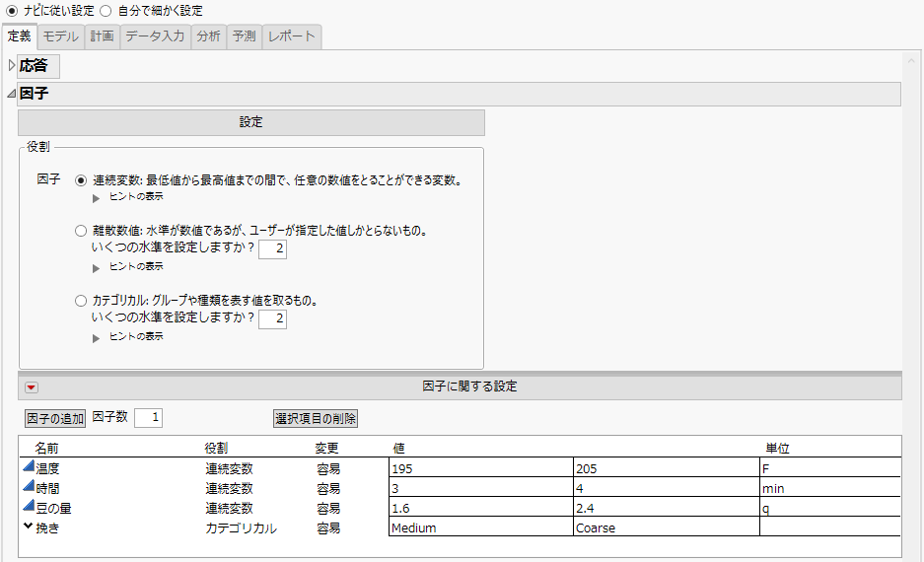Select the 挽き factor name
Viewport: 924px width, 562px height.
pos(47,527)
